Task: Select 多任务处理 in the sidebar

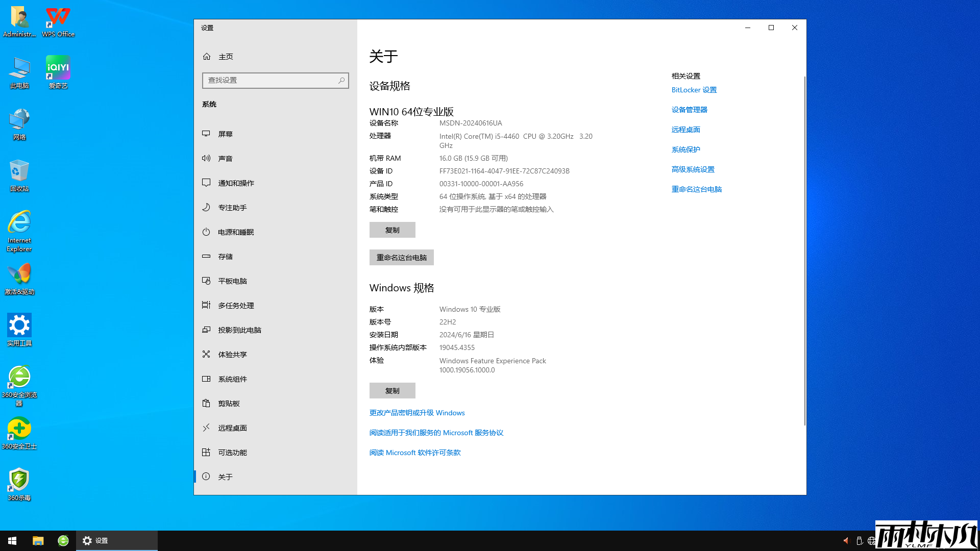Action: click(x=236, y=305)
